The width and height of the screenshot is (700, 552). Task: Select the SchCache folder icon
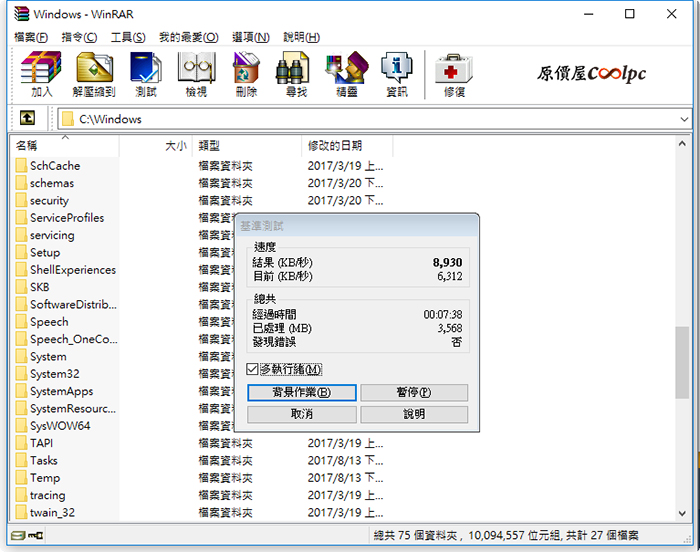tap(21, 165)
